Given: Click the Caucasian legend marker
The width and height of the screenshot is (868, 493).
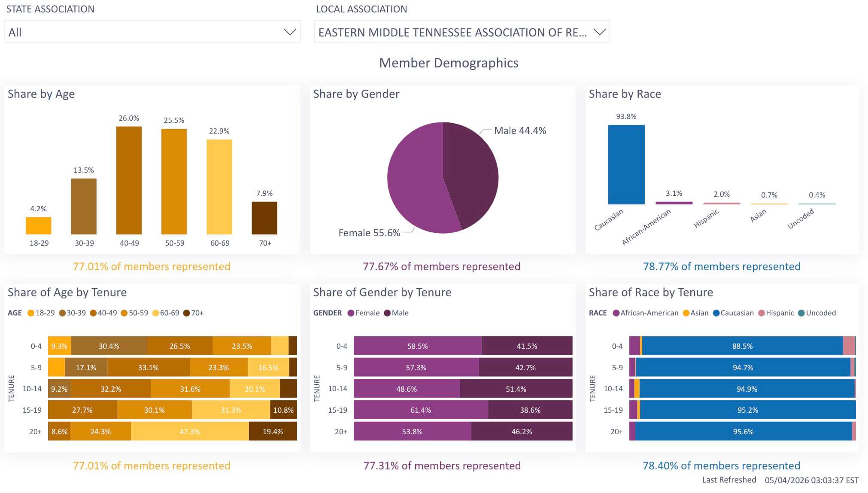Looking at the screenshot, I should click(716, 313).
